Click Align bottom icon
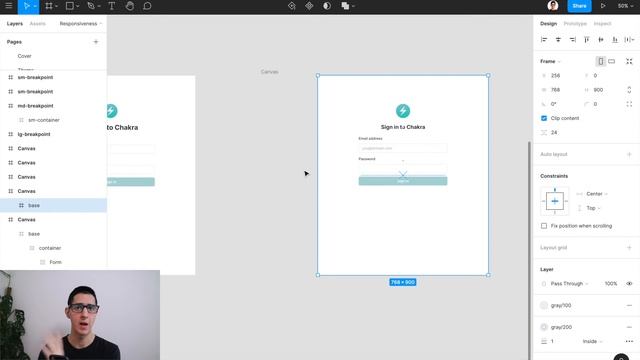The height and width of the screenshot is (360, 640). [615, 40]
